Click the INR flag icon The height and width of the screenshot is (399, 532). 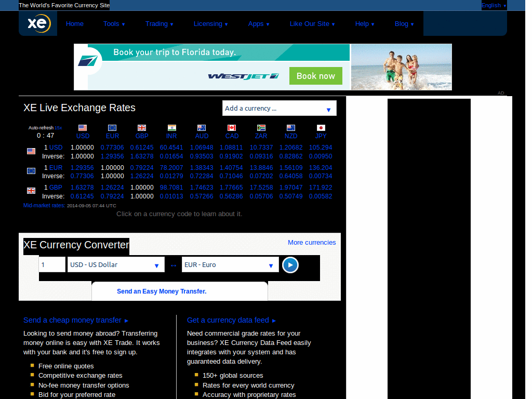172,128
